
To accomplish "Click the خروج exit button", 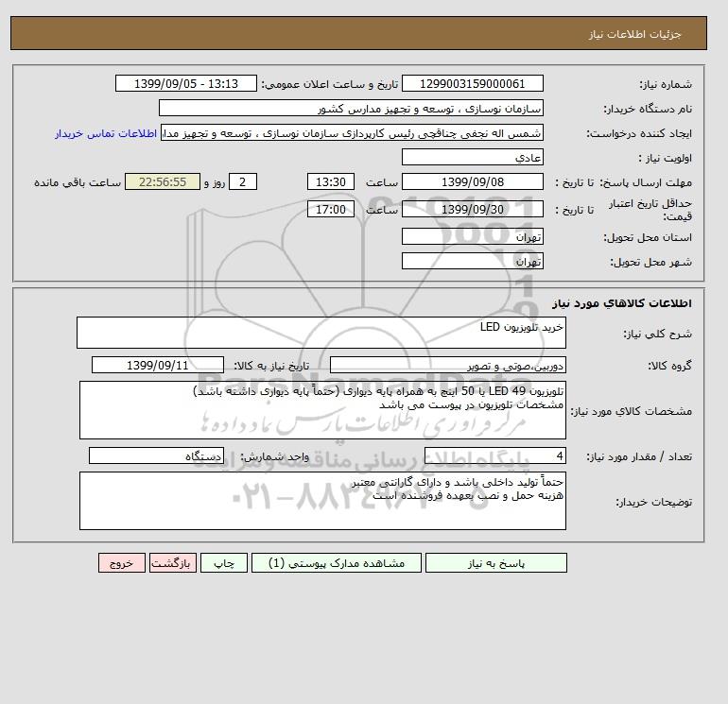I will tap(122, 563).
